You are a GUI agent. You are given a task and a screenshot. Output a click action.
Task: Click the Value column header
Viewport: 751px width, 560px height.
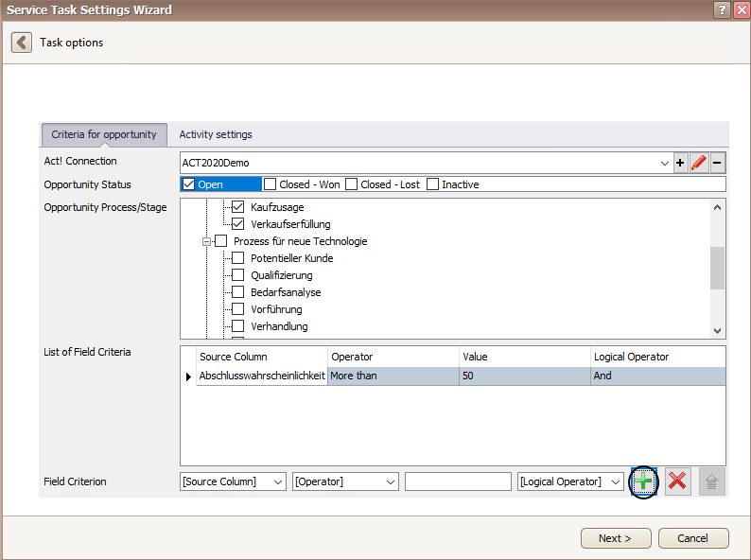tap(525, 357)
